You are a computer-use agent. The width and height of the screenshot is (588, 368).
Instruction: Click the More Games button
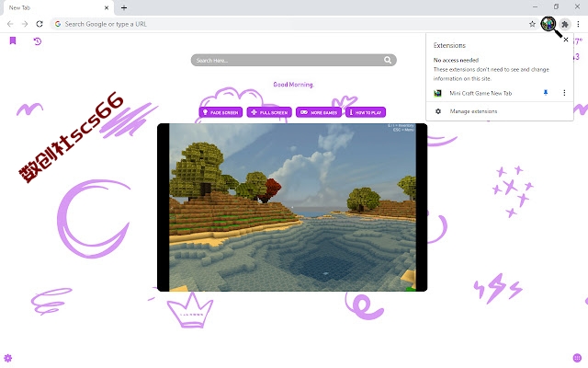pos(319,112)
